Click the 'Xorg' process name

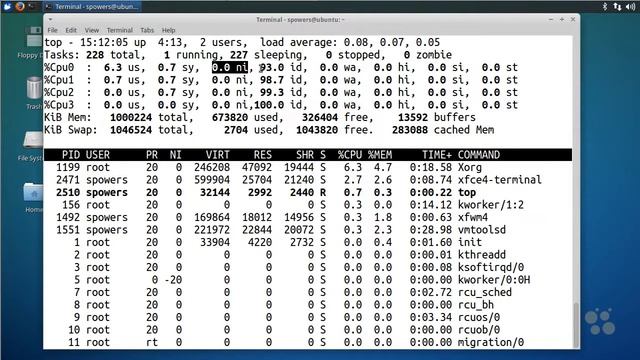pyautogui.click(x=470, y=167)
